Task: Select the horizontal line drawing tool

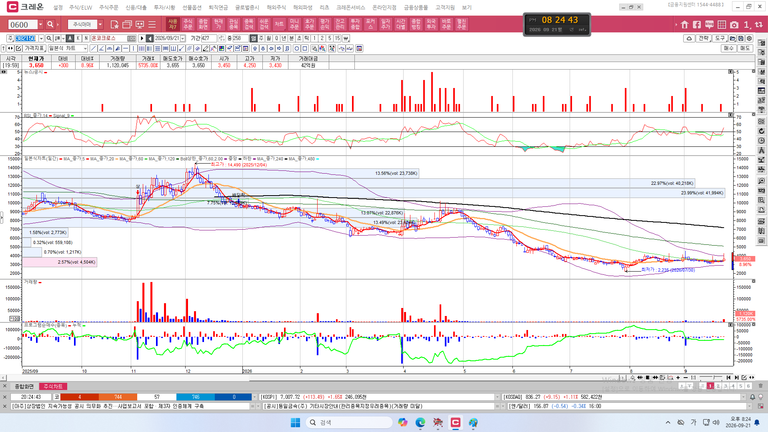Action: [125, 48]
